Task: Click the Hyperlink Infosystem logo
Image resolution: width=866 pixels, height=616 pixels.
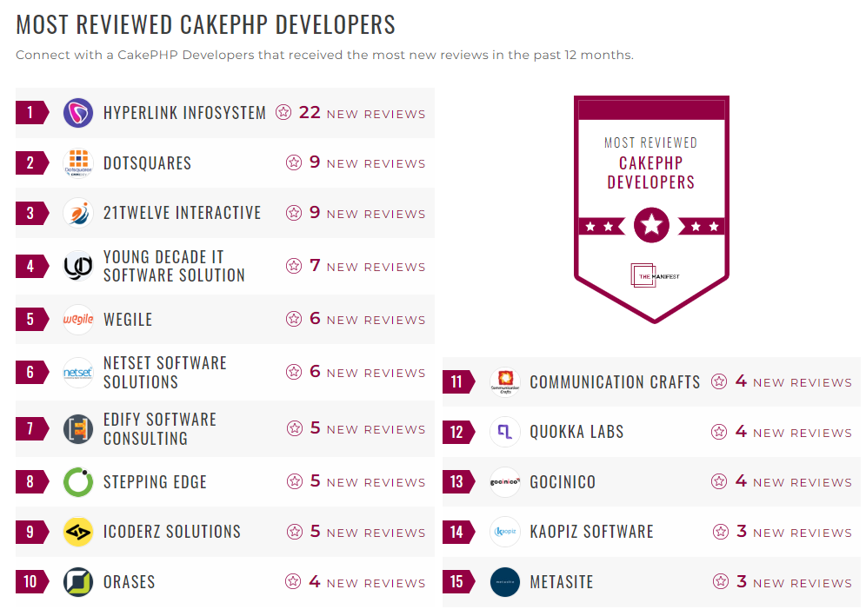Action: click(x=77, y=112)
